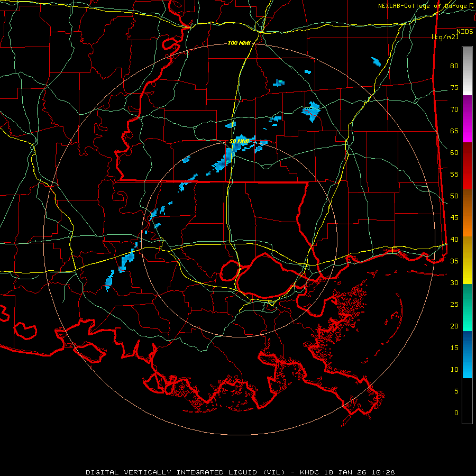
Task: Click the '50 NMI' range ring label
Action: point(239,141)
